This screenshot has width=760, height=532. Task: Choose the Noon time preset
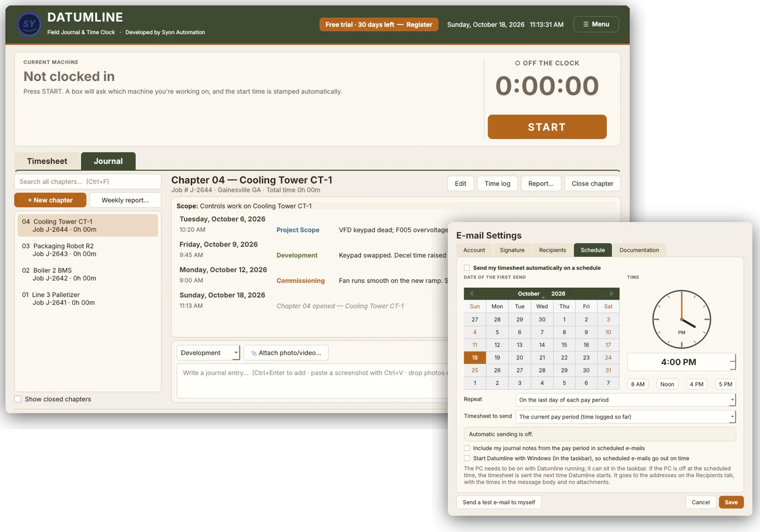[x=667, y=384]
